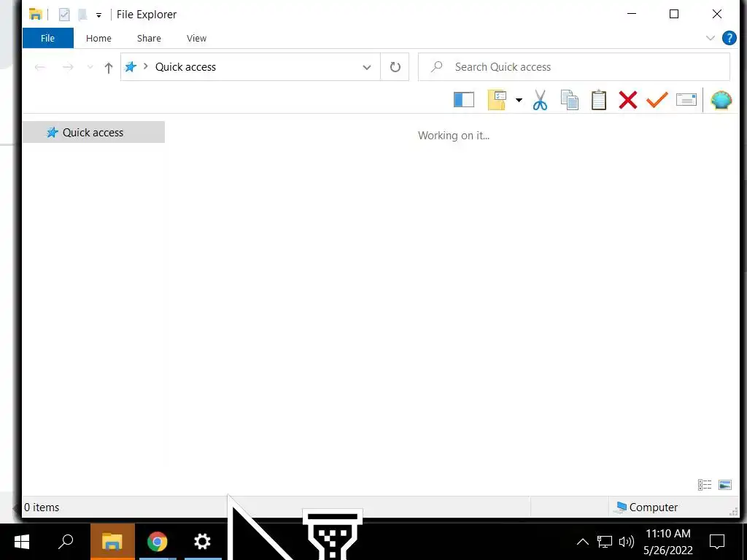
Task: Open Settings from the taskbar
Action: point(203,542)
